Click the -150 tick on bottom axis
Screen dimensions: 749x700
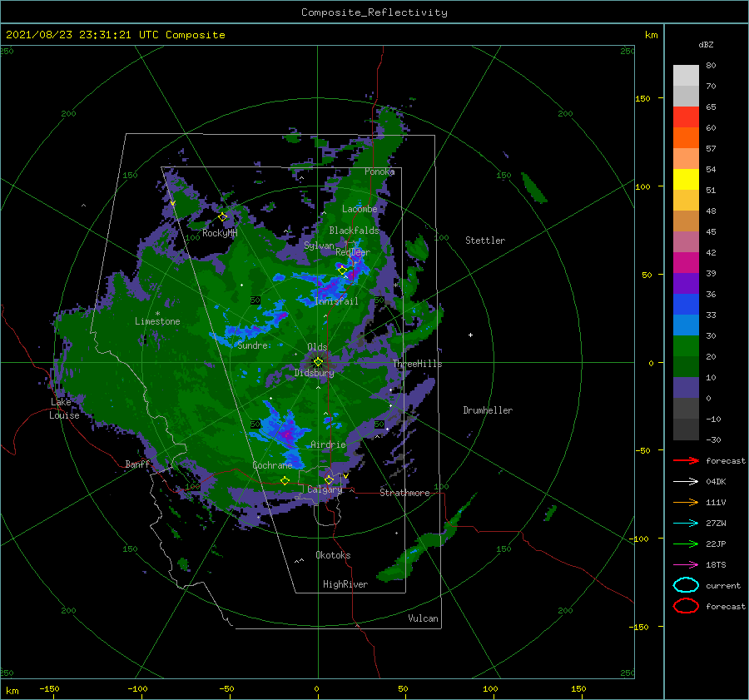[x=49, y=688]
